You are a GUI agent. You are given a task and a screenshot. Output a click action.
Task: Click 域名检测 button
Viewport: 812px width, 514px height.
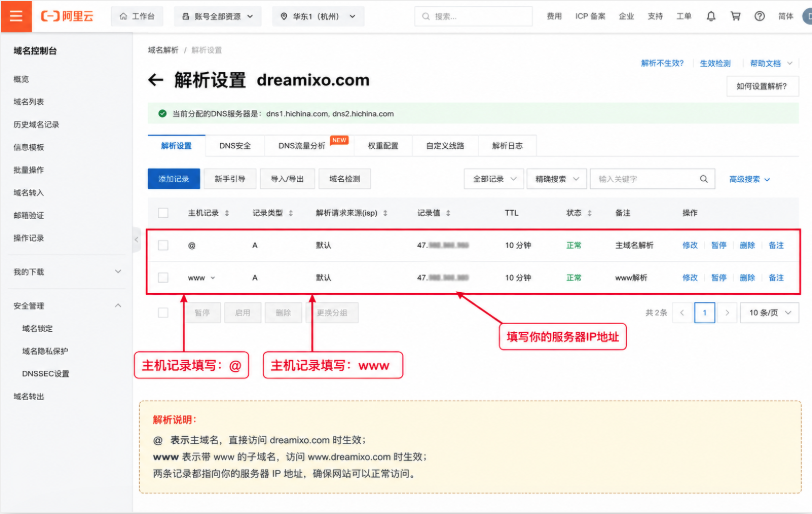[344, 179]
